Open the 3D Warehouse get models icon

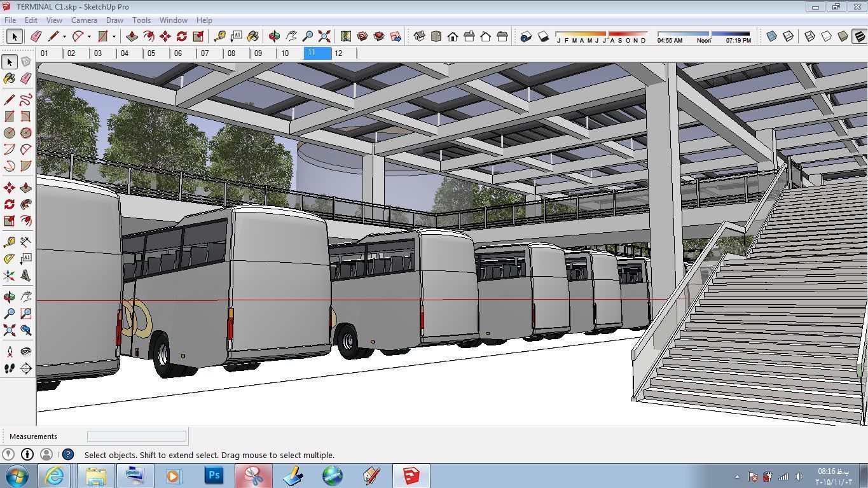pyautogui.click(x=362, y=36)
